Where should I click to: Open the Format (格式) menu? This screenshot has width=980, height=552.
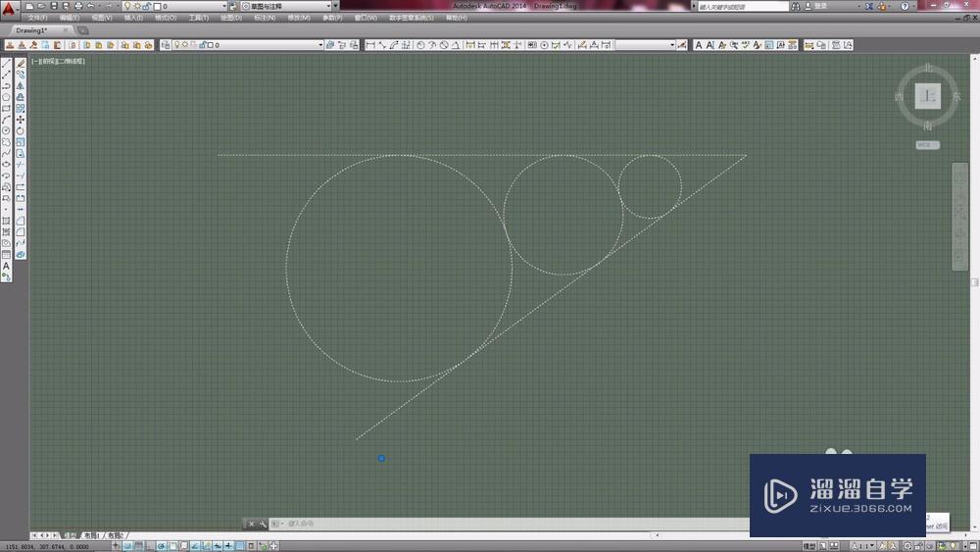167,18
